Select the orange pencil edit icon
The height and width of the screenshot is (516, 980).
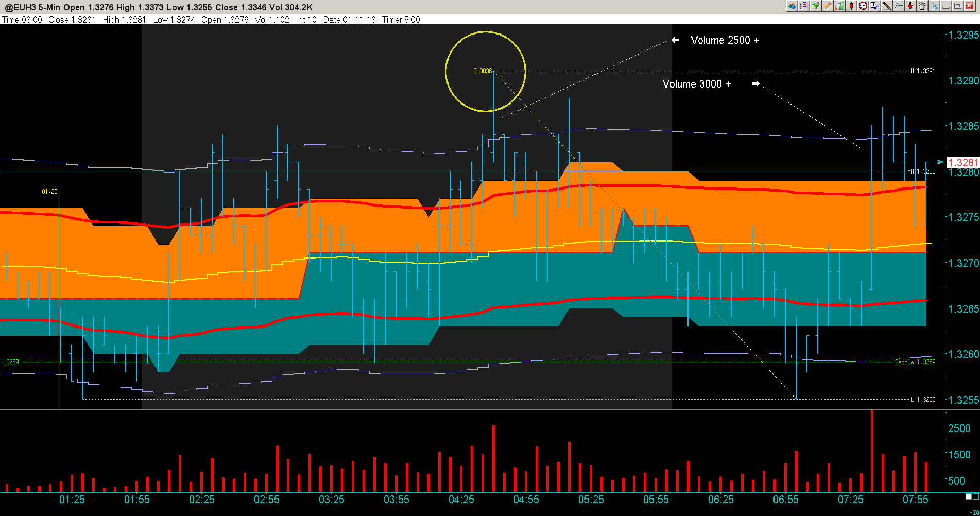pyautogui.click(x=828, y=6)
